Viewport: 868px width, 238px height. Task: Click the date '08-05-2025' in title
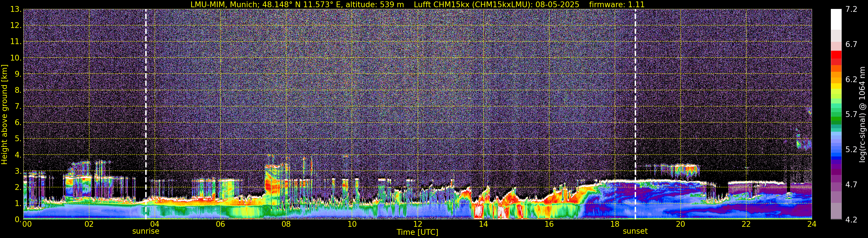click(558, 4)
